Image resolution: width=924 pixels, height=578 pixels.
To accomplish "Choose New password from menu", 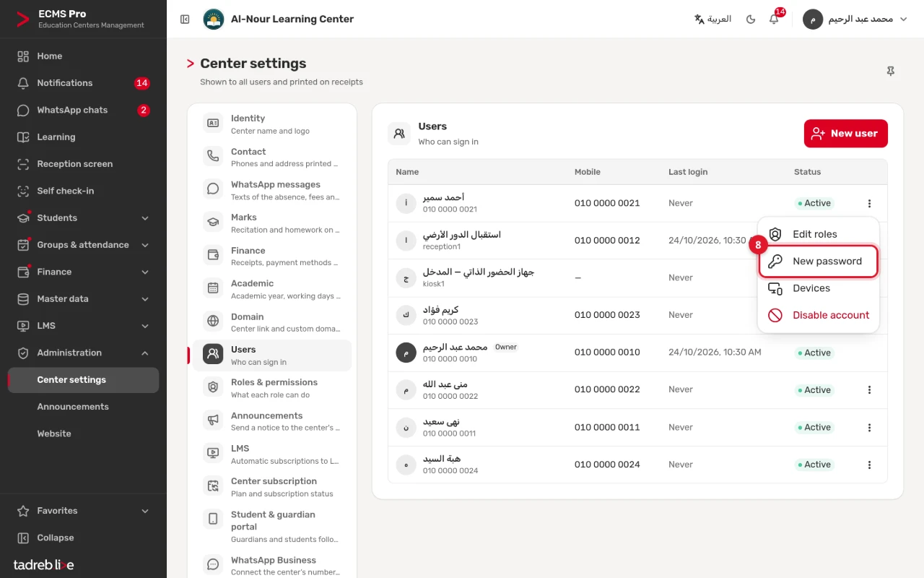I will [x=819, y=261].
